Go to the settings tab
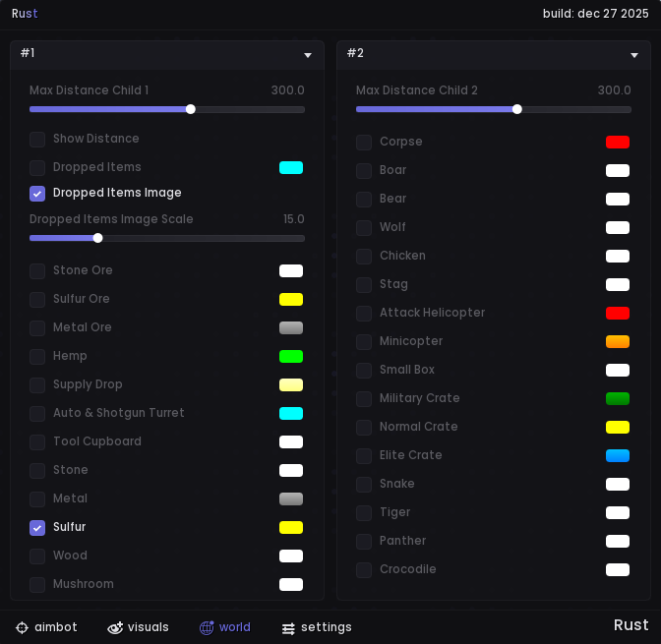Image resolution: width=661 pixels, height=644 pixels. (317, 627)
